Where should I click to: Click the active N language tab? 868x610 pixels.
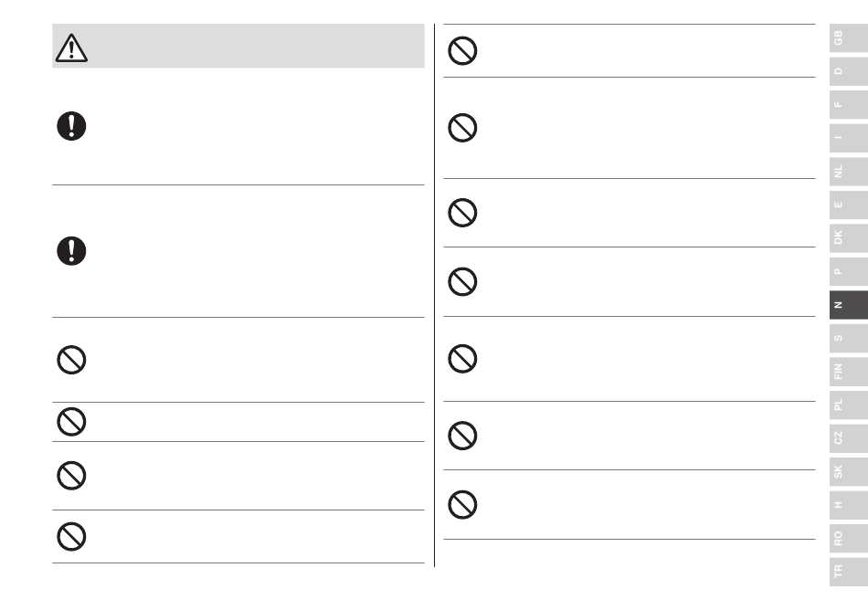click(848, 304)
